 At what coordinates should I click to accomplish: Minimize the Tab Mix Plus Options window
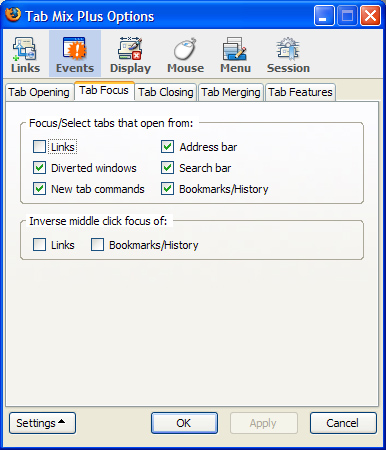[324, 16]
